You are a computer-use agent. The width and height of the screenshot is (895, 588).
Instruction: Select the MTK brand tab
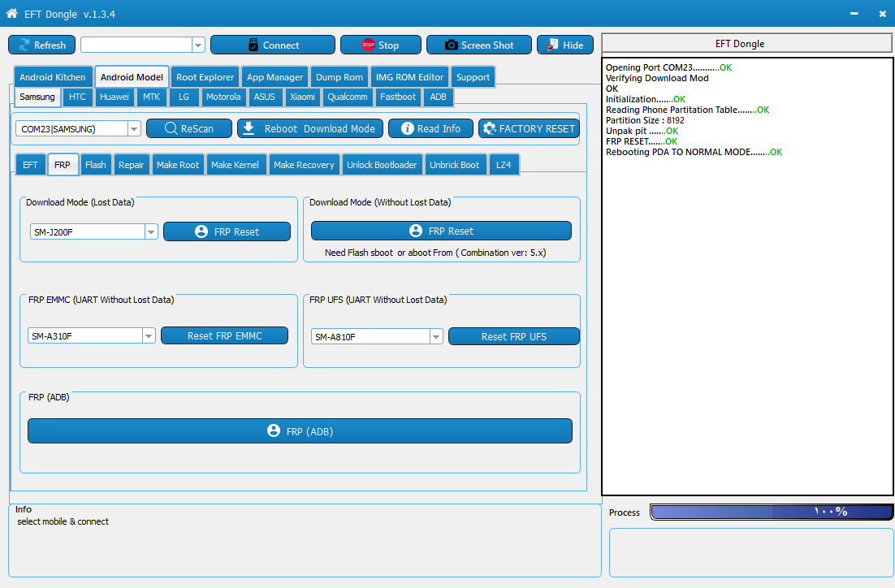tap(151, 97)
